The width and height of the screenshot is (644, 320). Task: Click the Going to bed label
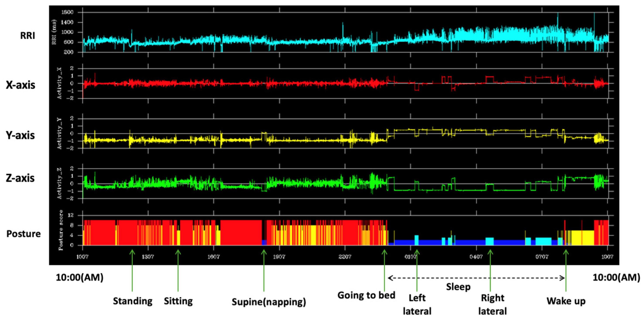click(366, 295)
